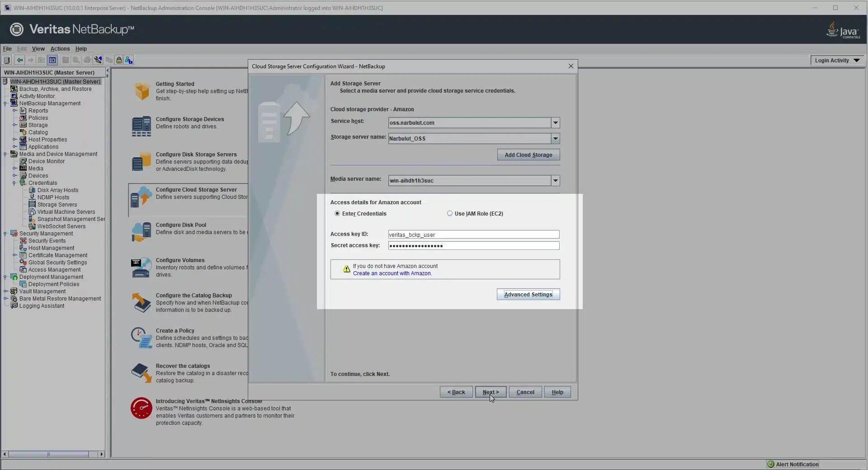Follow the Create an account with Amazon link
The width and height of the screenshot is (868, 470).
pos(392,273)
